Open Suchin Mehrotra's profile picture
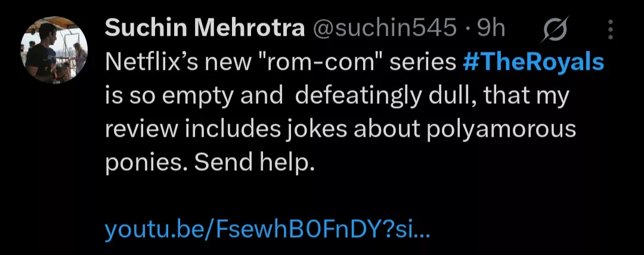 54,51
